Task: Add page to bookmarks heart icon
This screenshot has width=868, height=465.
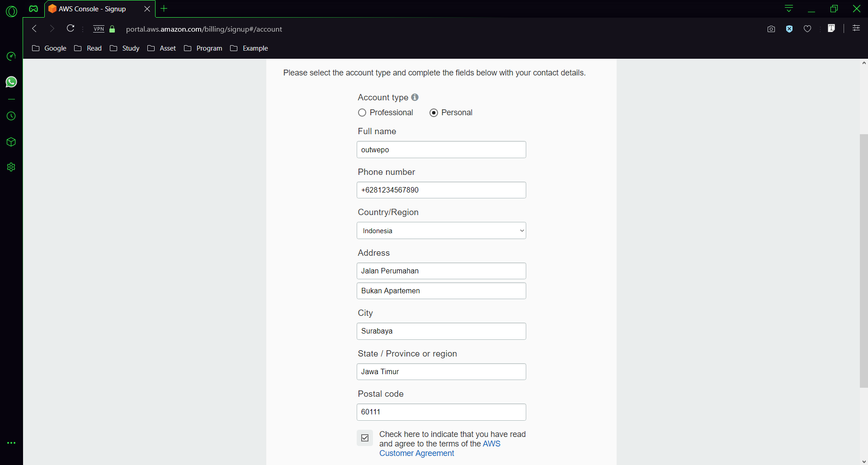Action: point(807,29)
